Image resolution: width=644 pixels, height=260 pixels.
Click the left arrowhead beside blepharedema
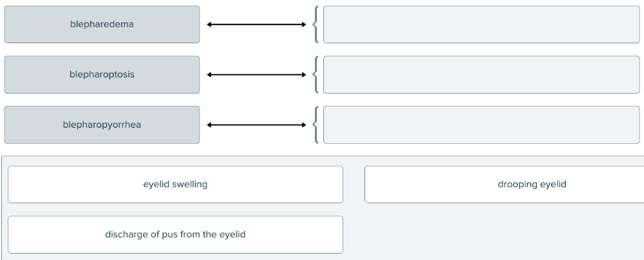[x=209, y=25]
